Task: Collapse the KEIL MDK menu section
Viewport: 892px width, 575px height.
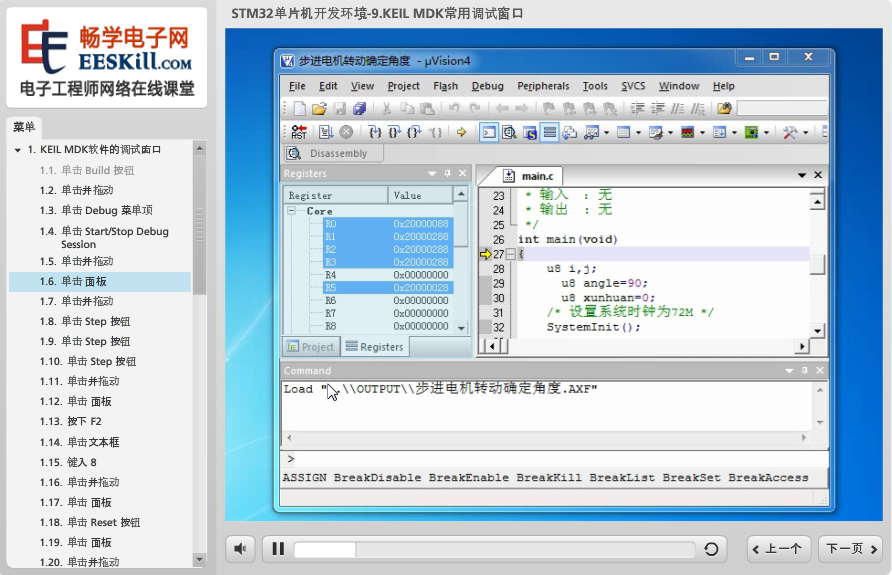Action: tap(18, 150)
